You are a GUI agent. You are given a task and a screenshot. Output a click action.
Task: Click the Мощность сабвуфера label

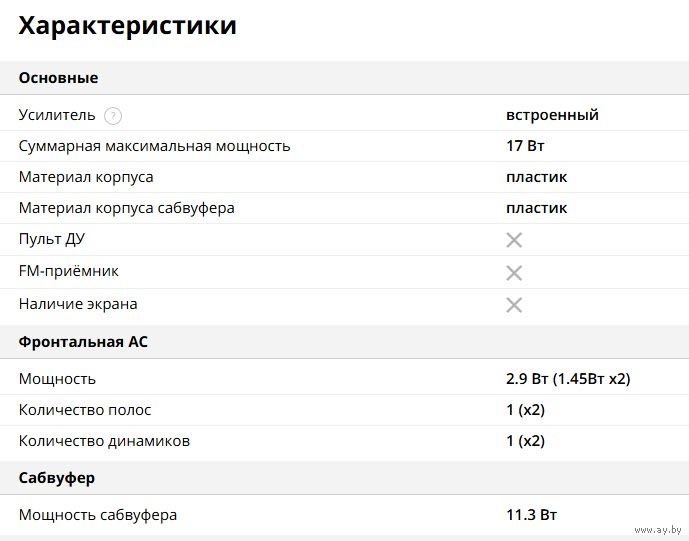(98, 515)
